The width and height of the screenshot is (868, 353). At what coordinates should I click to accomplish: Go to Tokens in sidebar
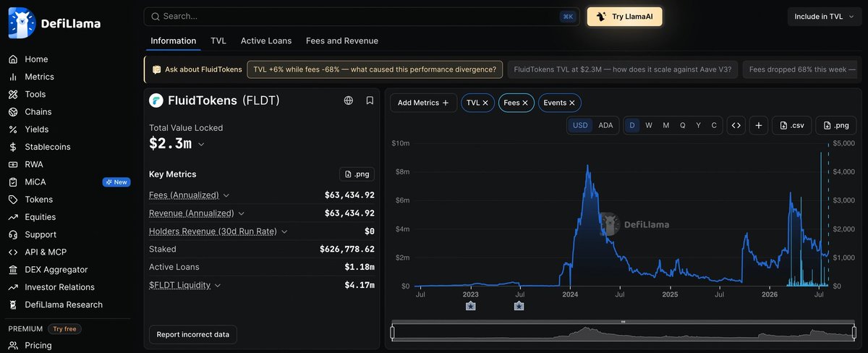pyautogui.click(x=38, y=200)
